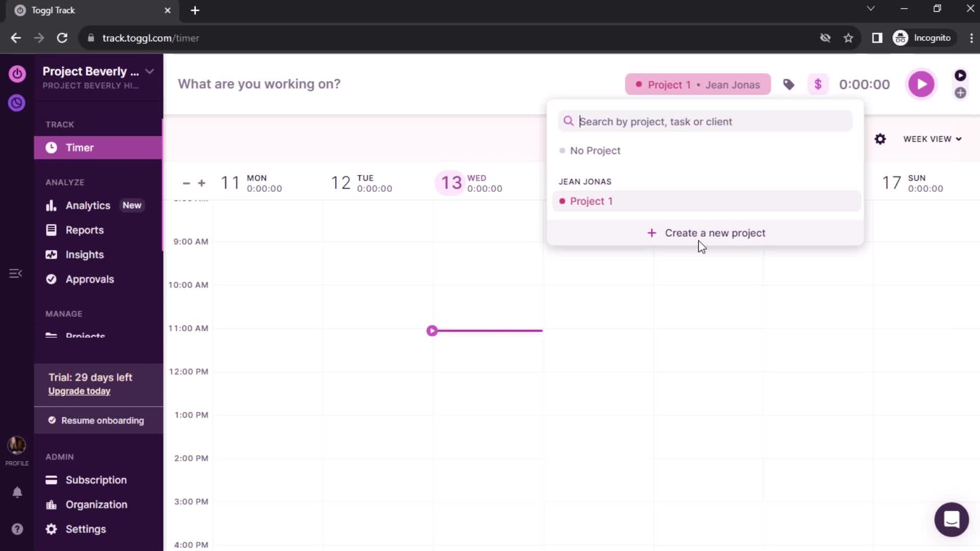Image resolution: width=980 pixels, height=551 pixels.
Task: Click Upgrade today link
Action: tap(80, 391)
